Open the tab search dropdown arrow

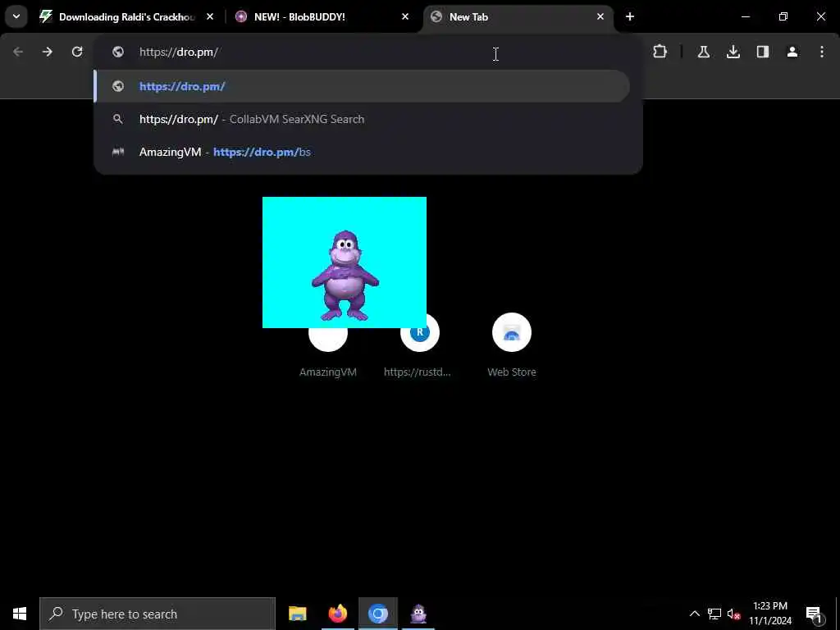point(16,16)
